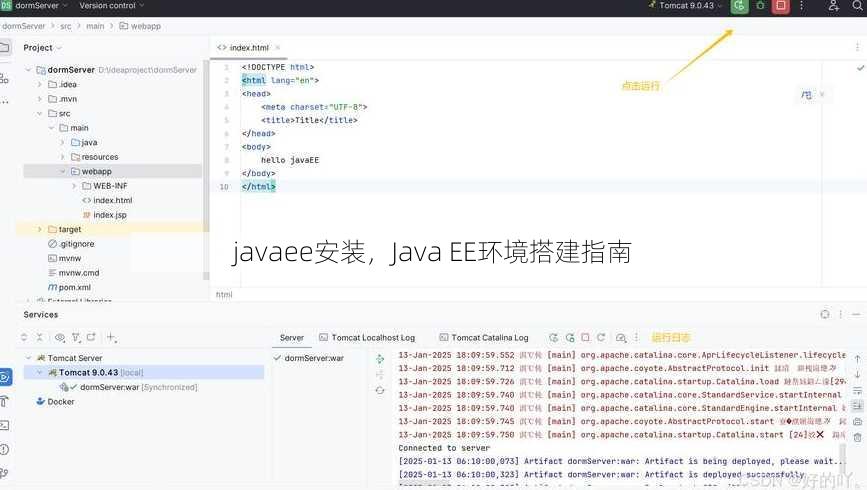The height and width of the screenshot is (490, 867).
Task: Open the Services filter icon
Action: (x=76, y=337)
